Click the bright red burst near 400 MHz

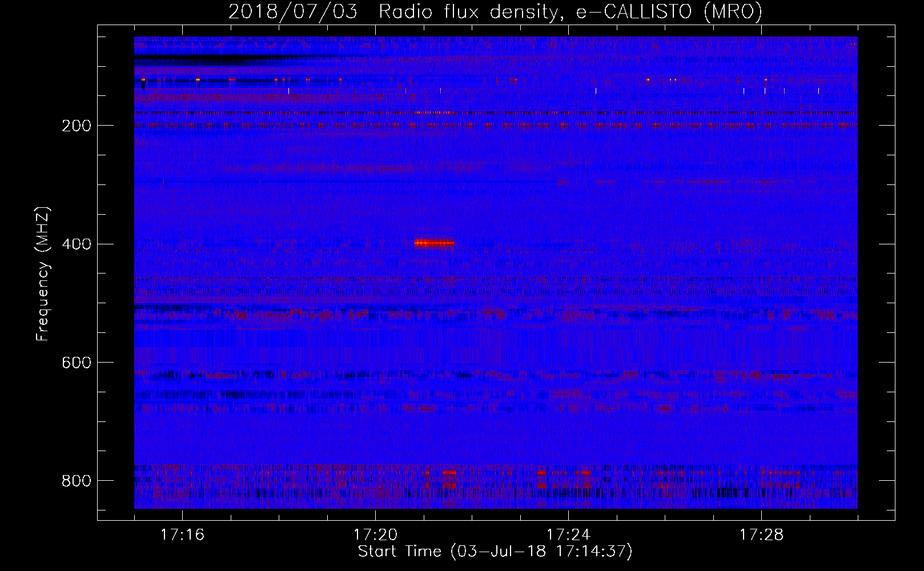click(434, 243)
